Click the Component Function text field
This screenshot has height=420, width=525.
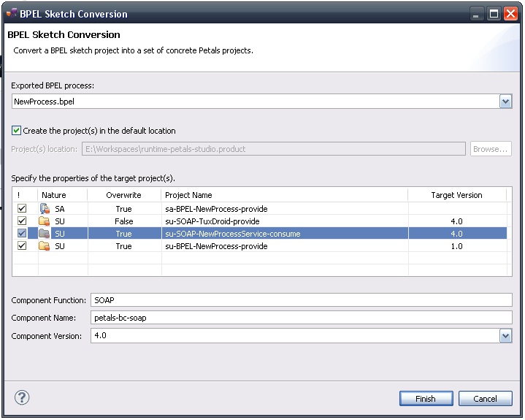pos(301,300)
